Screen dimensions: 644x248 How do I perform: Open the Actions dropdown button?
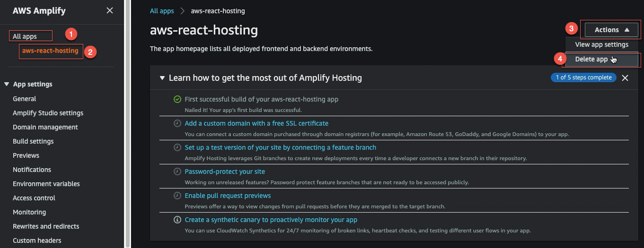[x=612, y=30]
